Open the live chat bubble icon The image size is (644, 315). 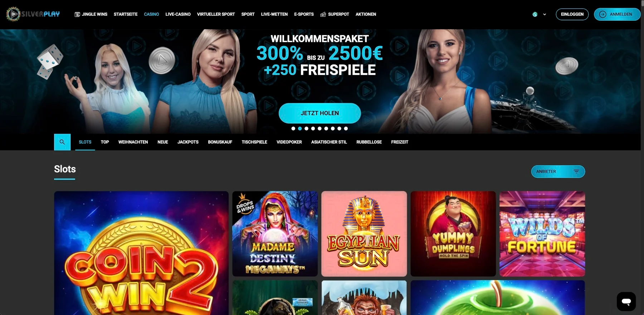tap(626, 301)
